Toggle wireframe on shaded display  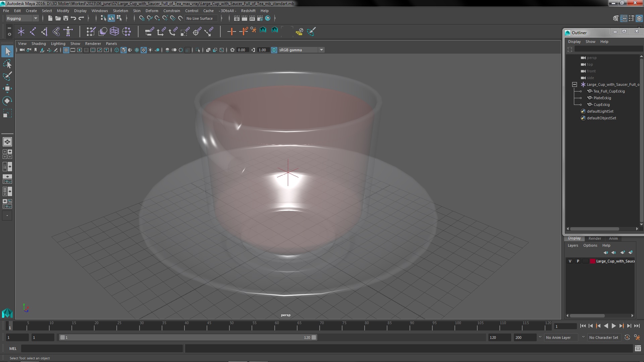click(137, 50)
